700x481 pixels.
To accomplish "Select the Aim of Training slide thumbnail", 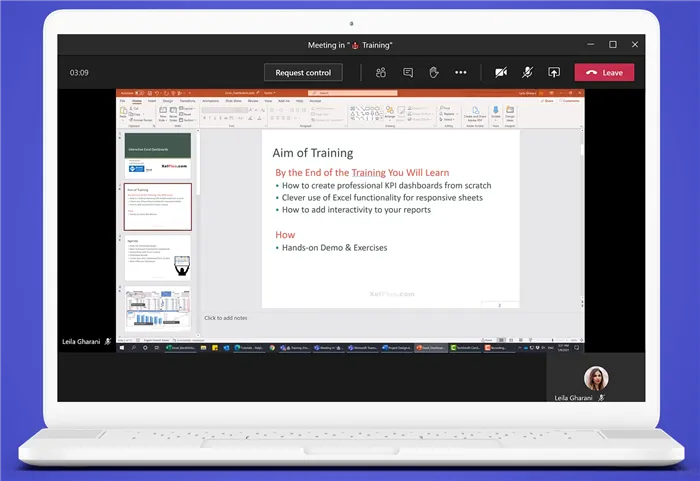I will tap(158, 205).
